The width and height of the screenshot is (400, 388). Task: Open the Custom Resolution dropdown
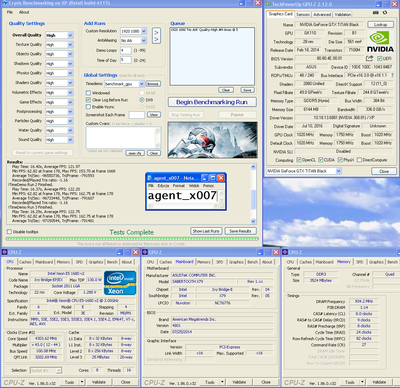click(x=144, y=31)
